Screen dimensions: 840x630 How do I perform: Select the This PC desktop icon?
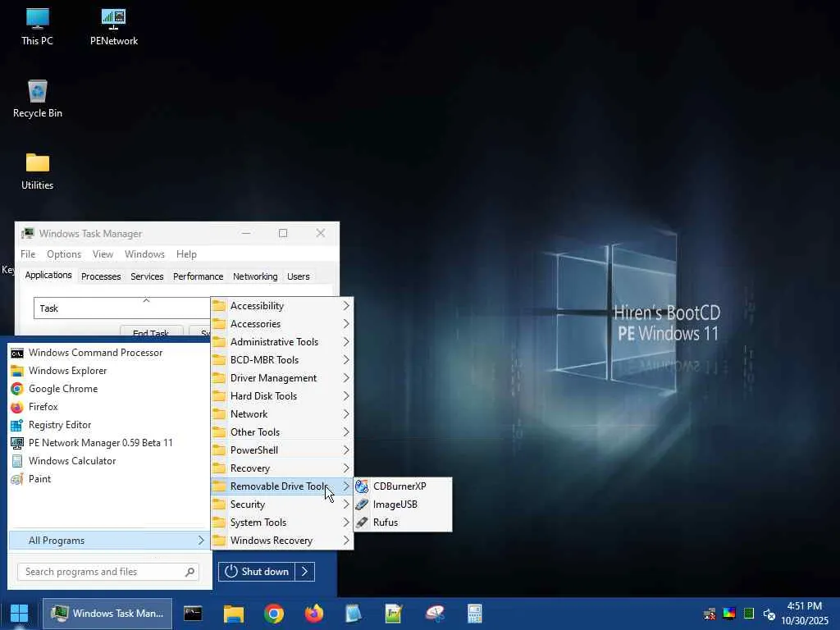point(37,26)
